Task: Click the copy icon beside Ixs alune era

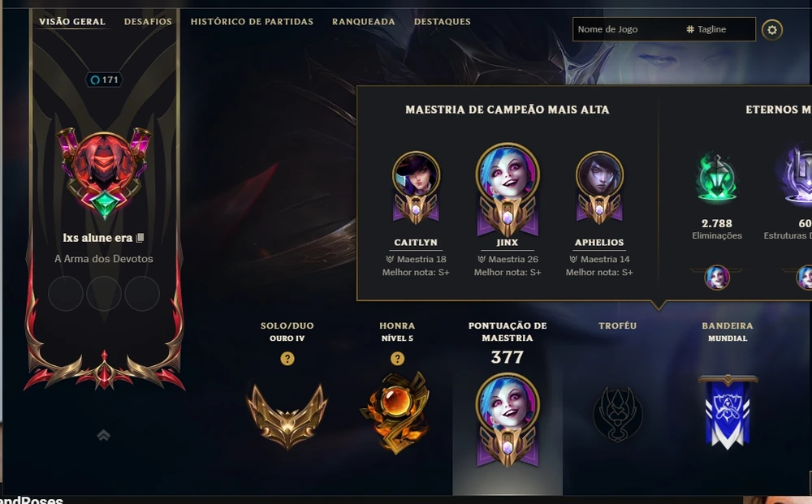Action: pos(140,238)
